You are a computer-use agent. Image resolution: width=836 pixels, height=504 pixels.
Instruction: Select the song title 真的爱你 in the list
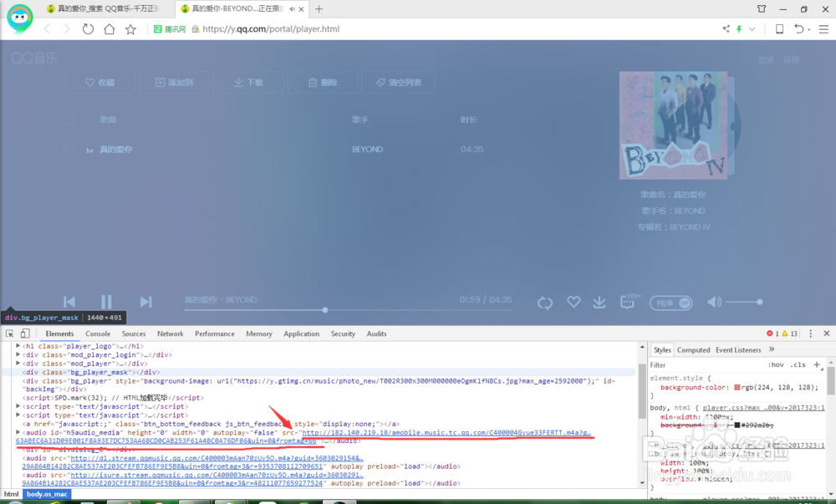(116, 149)
